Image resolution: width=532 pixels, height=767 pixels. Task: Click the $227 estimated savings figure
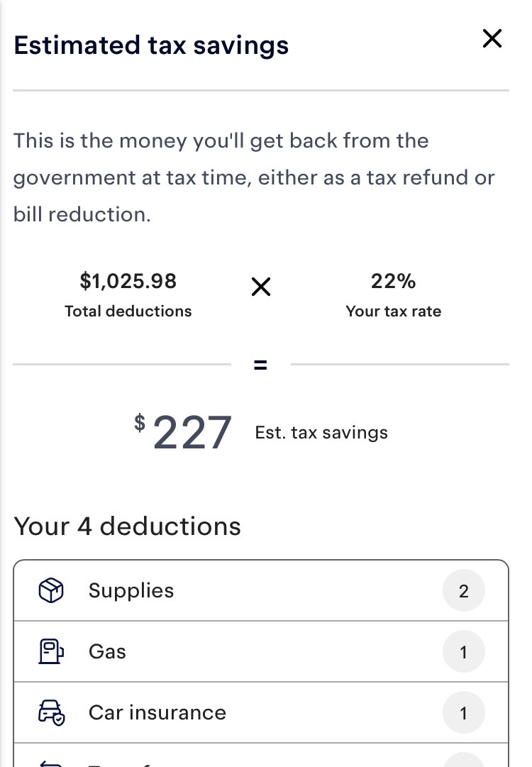click(183, 431)
